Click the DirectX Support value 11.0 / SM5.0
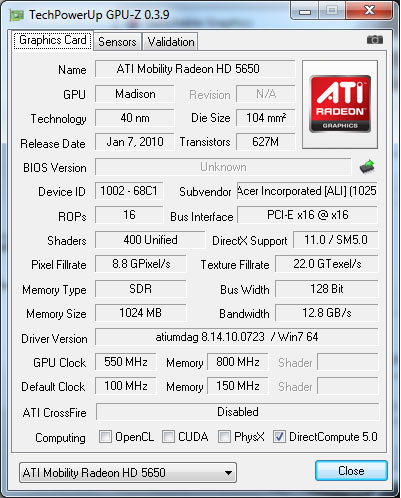This screenshot has width=401, height=498. tap(336, 240)
